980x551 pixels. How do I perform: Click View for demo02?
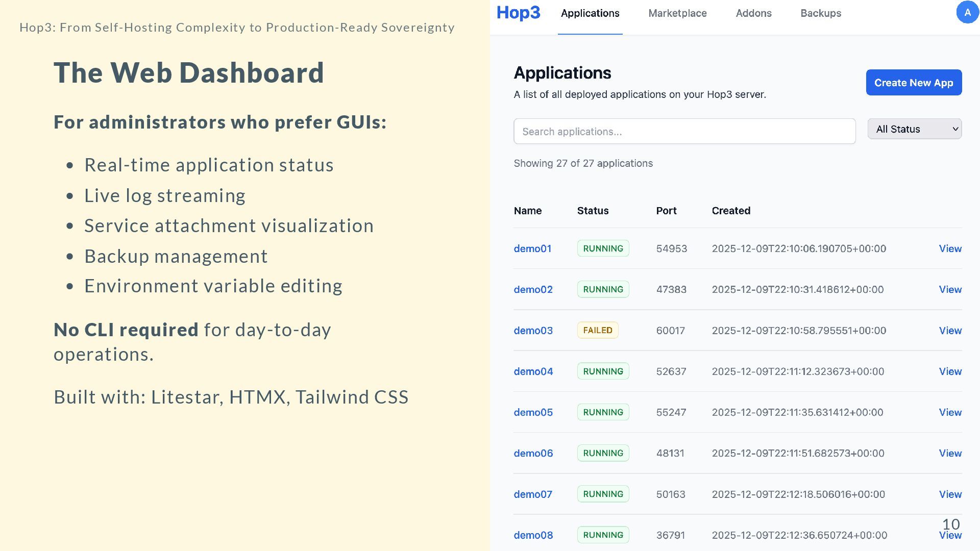950,289
